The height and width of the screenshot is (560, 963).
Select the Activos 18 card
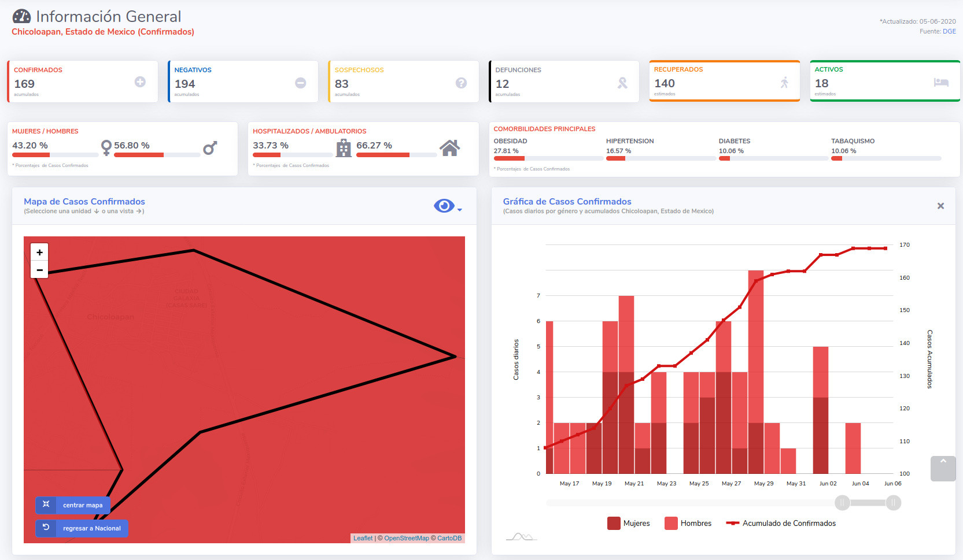point(885,81)
